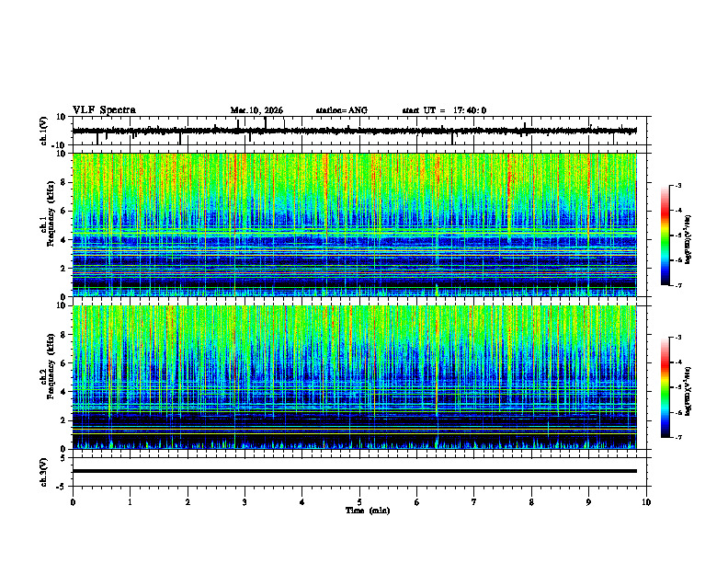Click the "-7" label on the ch.1 colorbar
Viewport: 728px width, 563px height.
click(678, 285)
